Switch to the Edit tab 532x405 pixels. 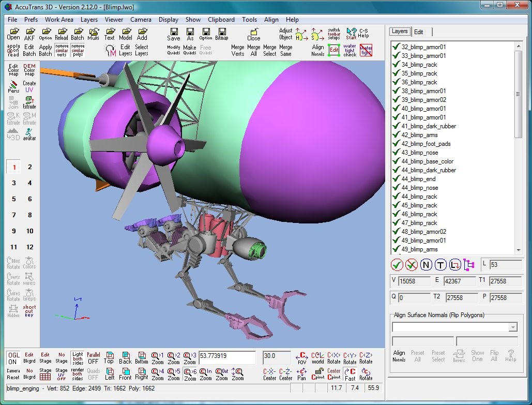(x=419, y=32)
